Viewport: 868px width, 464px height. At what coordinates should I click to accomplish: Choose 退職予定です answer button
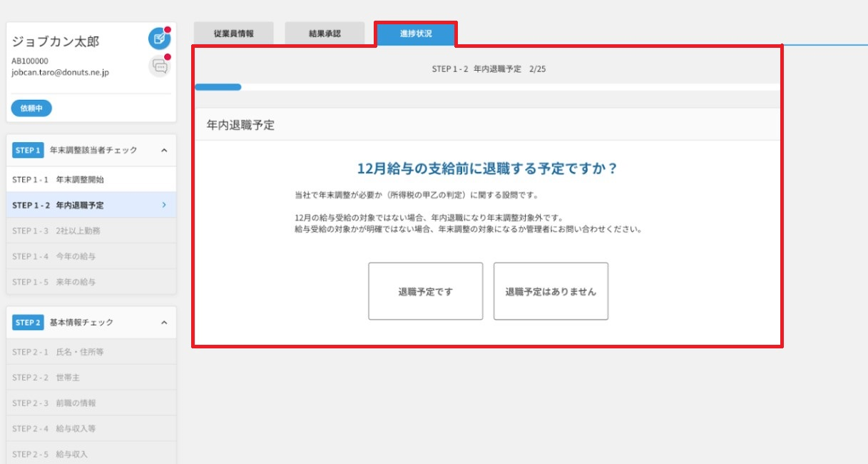pyautogui.click(x=426, y=291)
